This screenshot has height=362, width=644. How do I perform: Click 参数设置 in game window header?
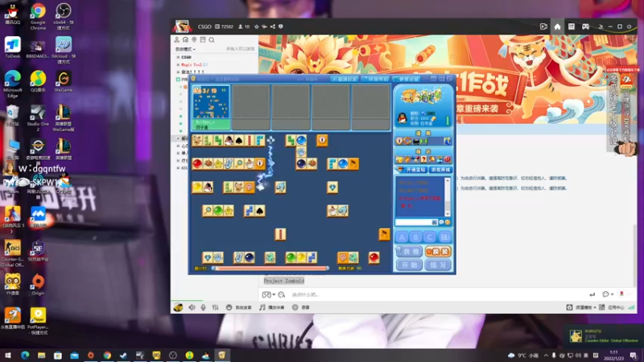click(407, 79)
